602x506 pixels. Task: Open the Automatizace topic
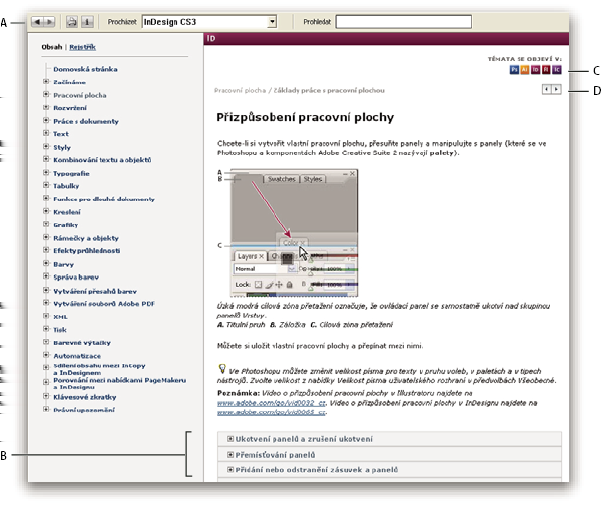[77, 356]
